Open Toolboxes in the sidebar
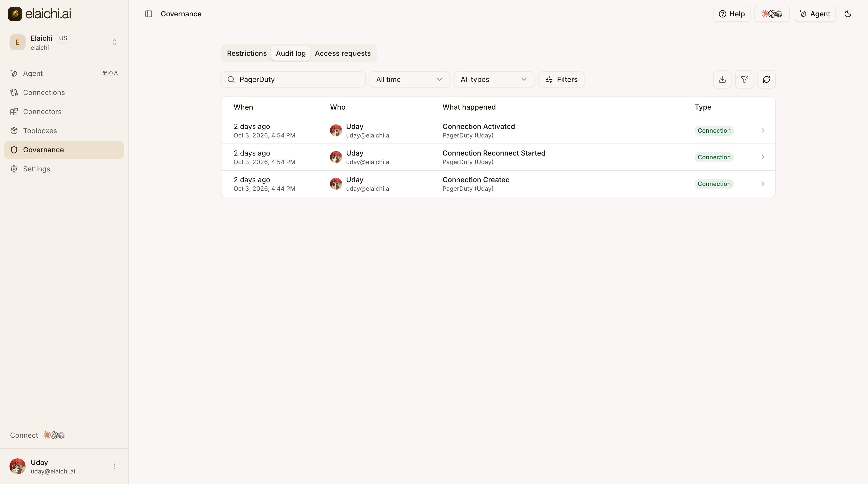The image size is (868, 484). click(64, 131)
